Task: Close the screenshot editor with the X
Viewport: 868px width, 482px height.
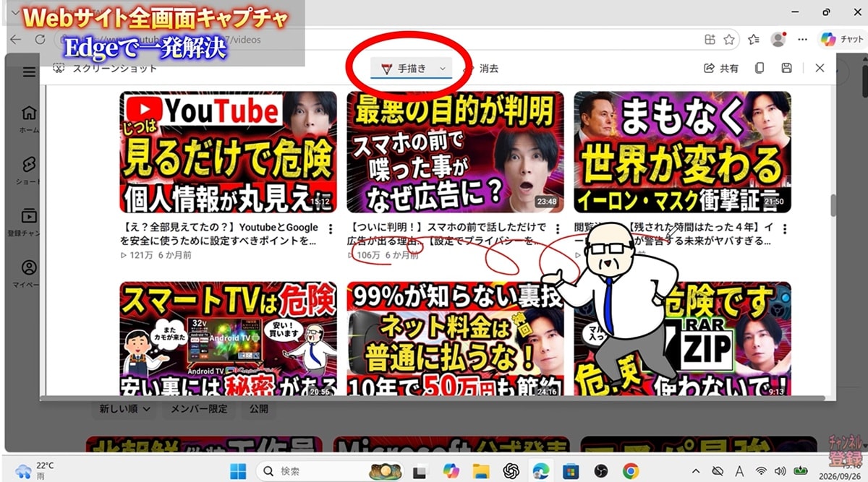Action: tap(820, 68)
